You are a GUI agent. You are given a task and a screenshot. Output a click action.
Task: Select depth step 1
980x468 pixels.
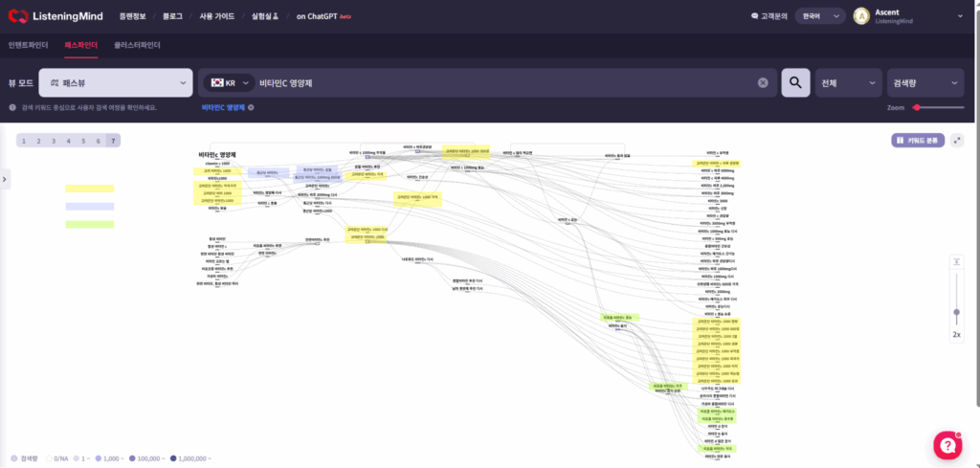coord(24,141)
